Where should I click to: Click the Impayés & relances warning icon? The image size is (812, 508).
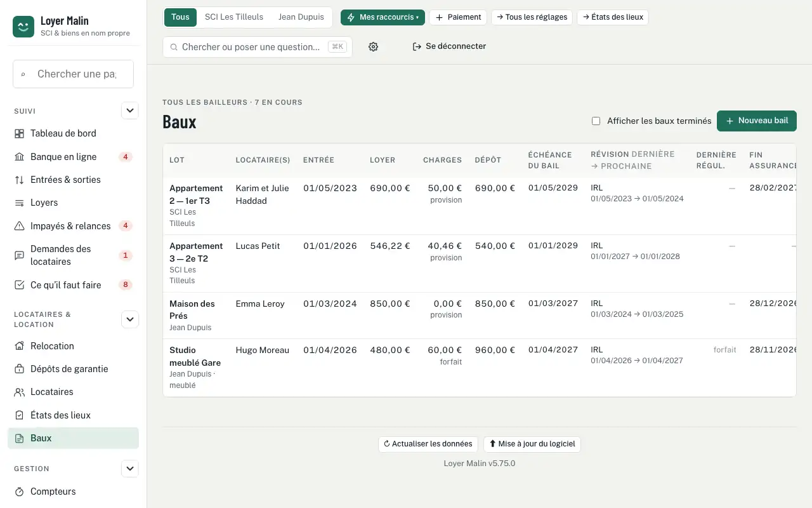tap(19, 226)
